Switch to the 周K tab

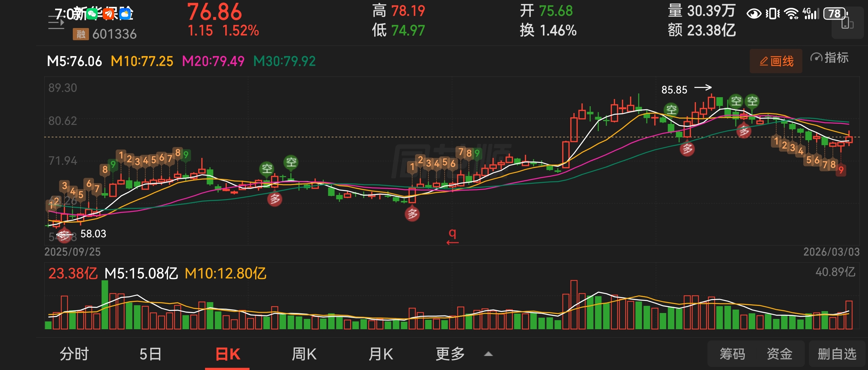[x=304, y=354]
